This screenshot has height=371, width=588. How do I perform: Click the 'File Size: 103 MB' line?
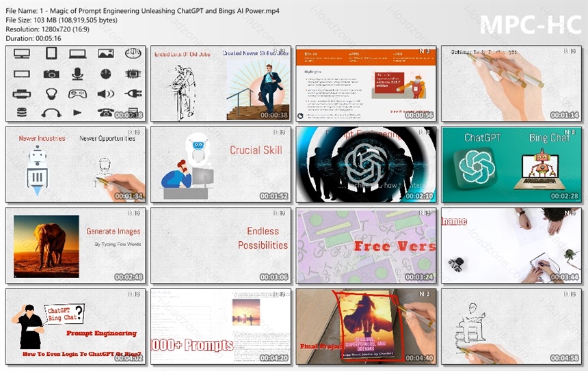click(62, 20)
